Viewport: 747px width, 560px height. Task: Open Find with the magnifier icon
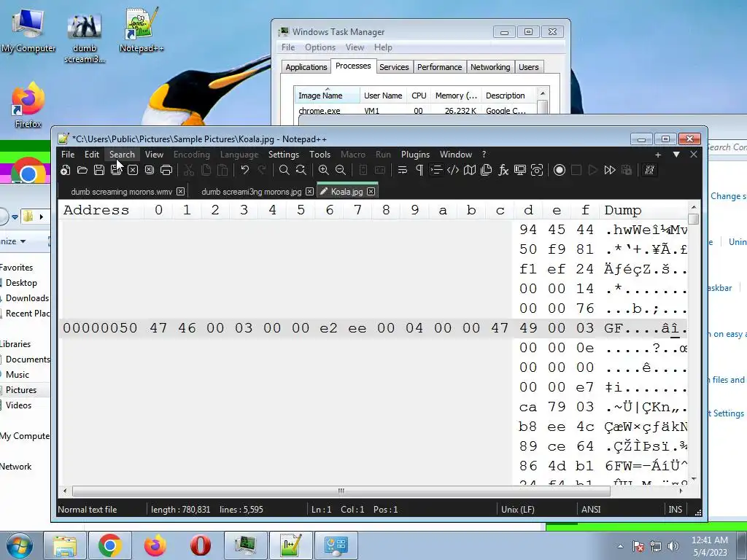[284, 170]
